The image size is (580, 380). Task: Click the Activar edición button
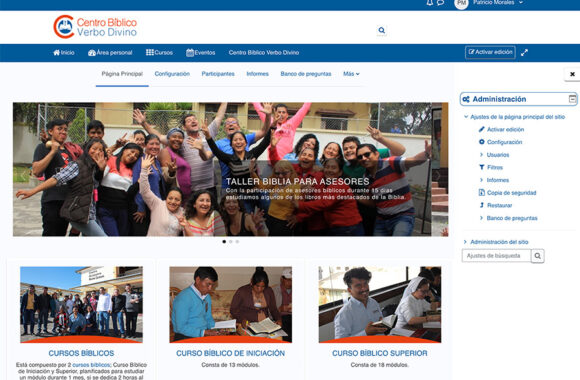tap(490, 52)
